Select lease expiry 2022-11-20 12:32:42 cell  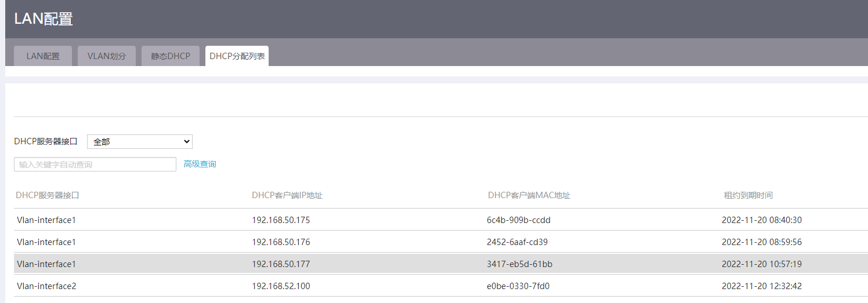coord(762,286)
